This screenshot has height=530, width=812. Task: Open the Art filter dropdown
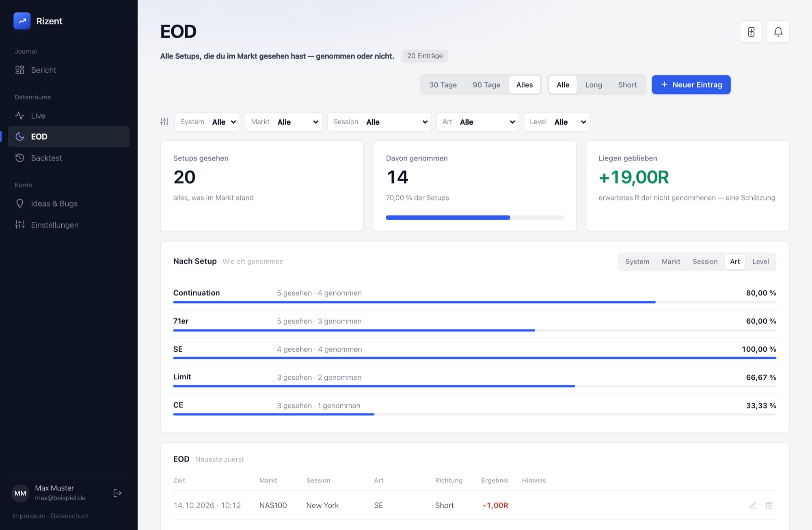pyautogui.click(x=478, y=122)
